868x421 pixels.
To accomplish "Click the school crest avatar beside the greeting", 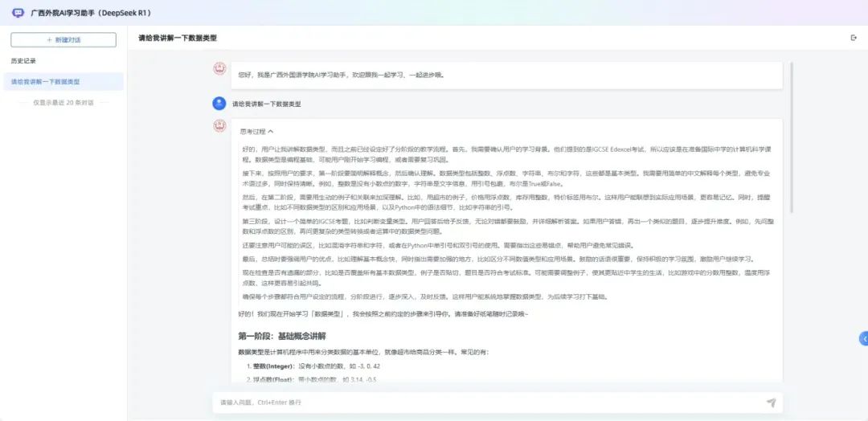I will click(x=219, y=69).
